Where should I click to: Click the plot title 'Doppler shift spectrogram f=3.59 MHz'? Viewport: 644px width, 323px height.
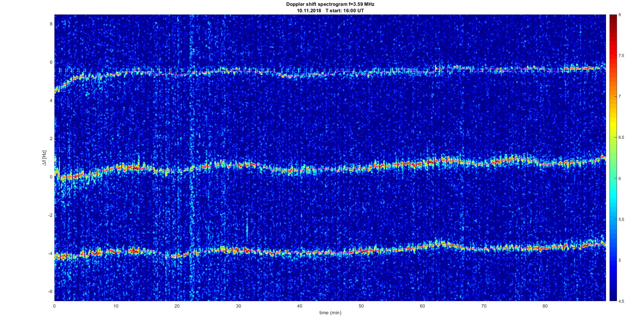tap(330, 4)
